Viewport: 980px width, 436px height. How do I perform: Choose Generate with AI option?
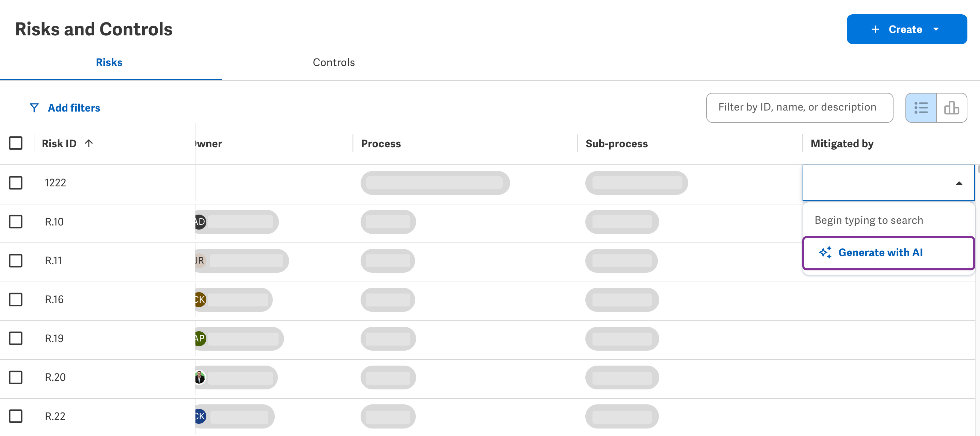[x=888, y=253]
